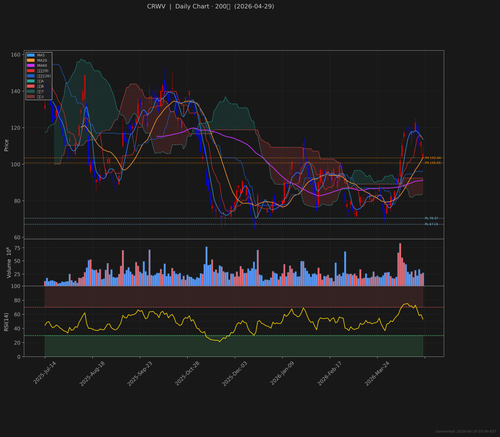The image size is (500, 437).
Task: Click the 25 tick on Volume axis
Action: click(x=17, y=274)
